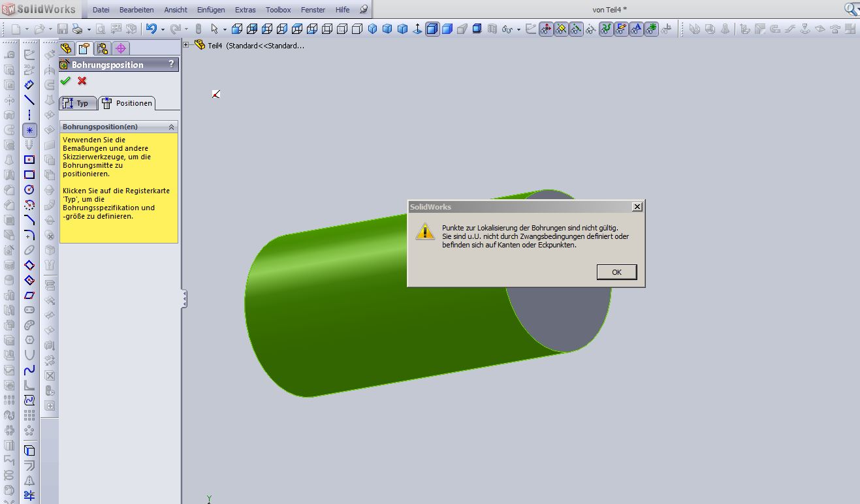Screen dimensions: 860x504
Task: Toggle view planes visibility icon
Action: 561,29
